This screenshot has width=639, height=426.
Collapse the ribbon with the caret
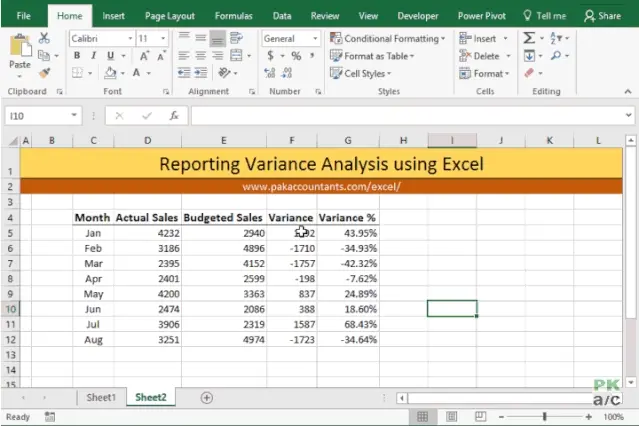tap(628, 92)
